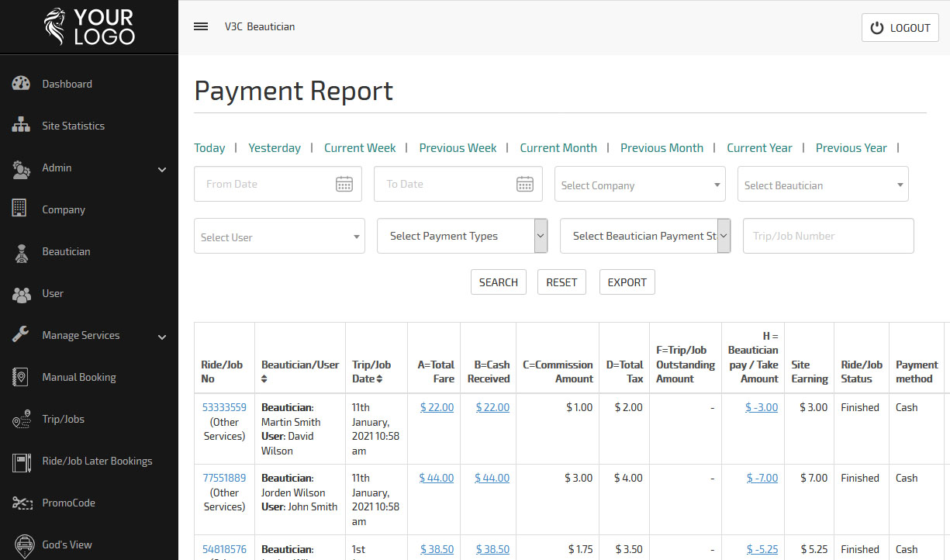This screenshot has width=950, height=560.
Task: Click the Site Statistics hierarchy icon
Action: (21, 126)
